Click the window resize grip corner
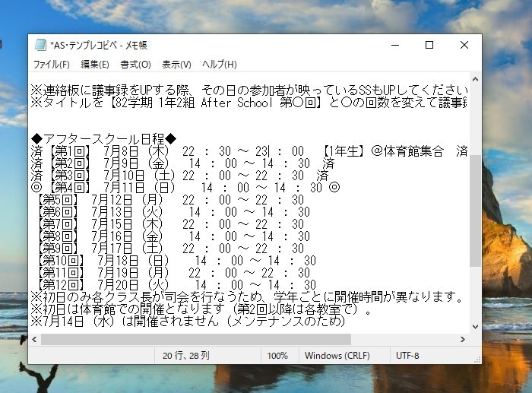This screenshot has height=393, width=532. [478, 360]
